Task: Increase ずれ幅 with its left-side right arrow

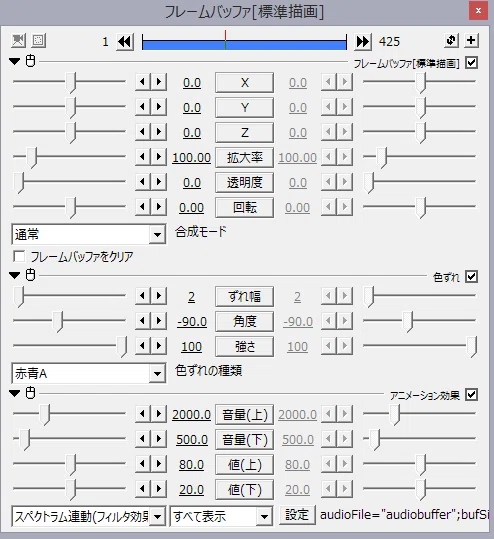Action: point(159,296)
